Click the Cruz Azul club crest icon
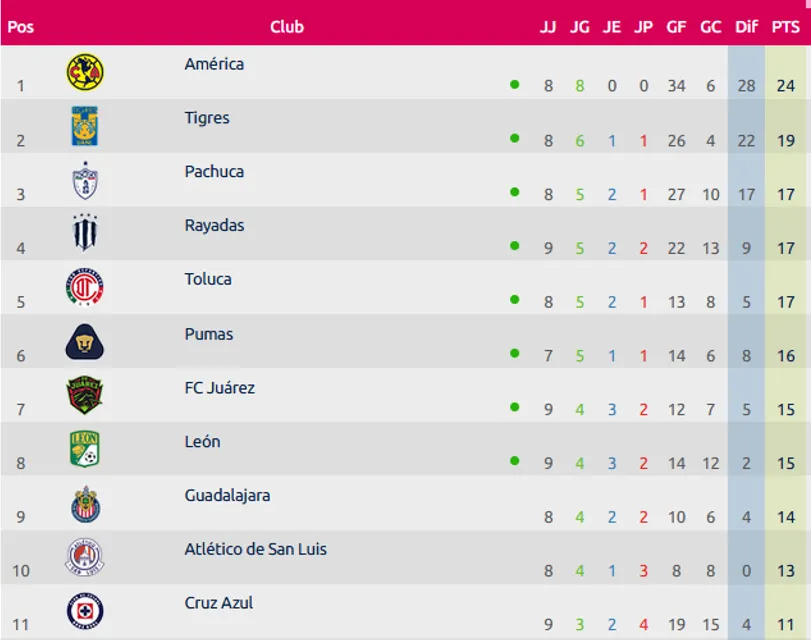Screen dimensions: 811x640 point(85,611)
